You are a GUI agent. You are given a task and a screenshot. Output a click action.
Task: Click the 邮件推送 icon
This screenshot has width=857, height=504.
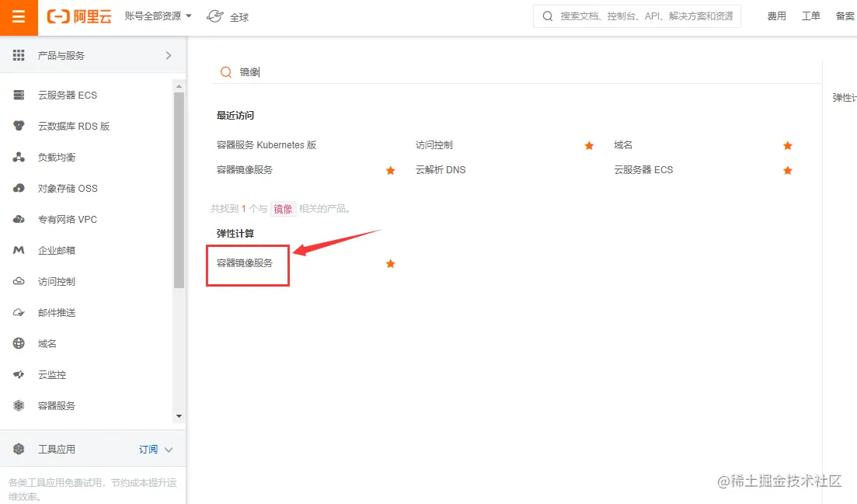tap(19, 312)
